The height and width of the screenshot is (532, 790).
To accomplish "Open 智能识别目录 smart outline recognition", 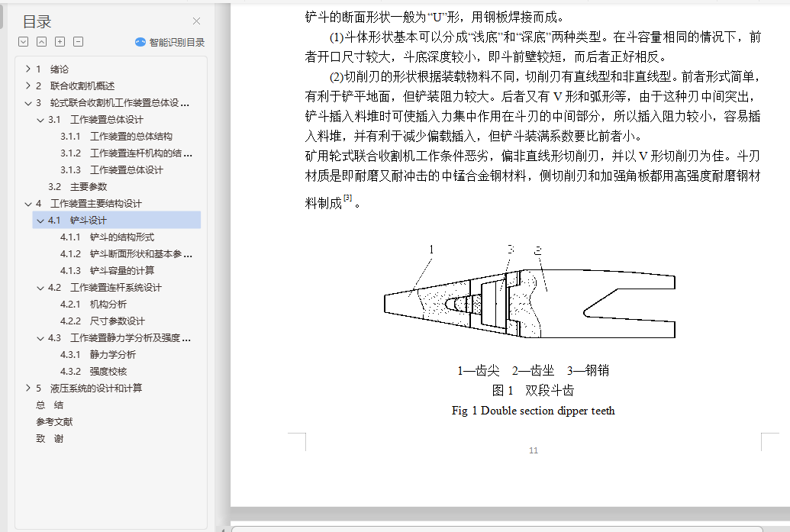I will coord(170,42).
